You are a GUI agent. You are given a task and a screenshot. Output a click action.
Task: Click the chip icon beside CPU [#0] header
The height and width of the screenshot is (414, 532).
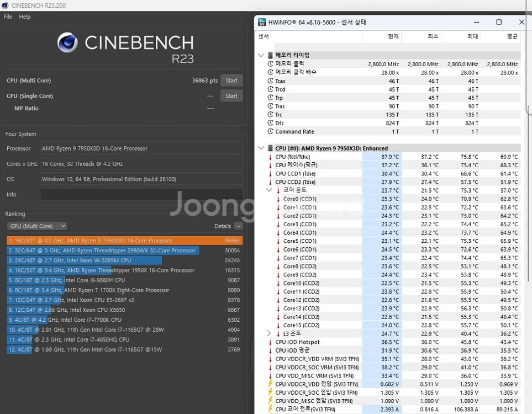click(x=270, y=148)
